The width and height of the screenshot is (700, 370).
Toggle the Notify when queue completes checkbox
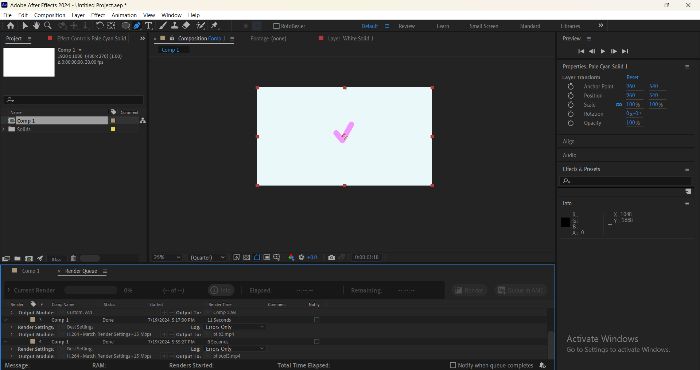click(453, 365)
